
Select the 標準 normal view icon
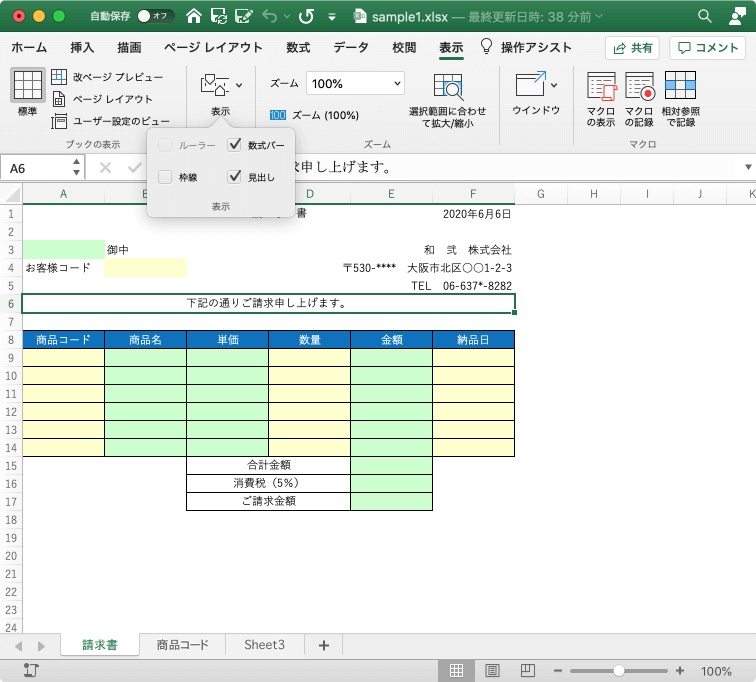click(27, 85)
